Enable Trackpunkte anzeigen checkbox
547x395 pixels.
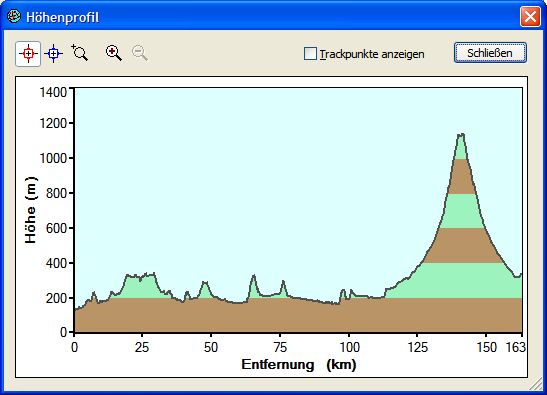click(x=310, y=54)
